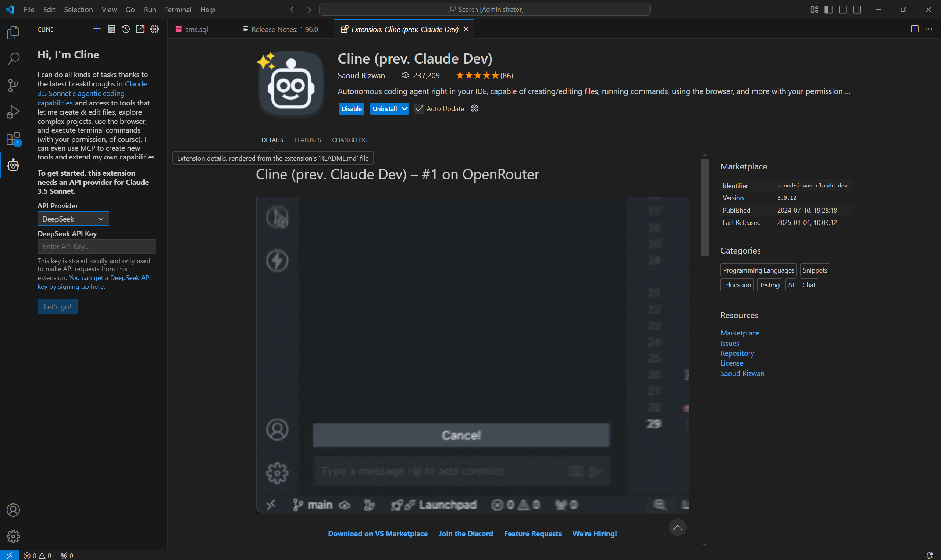Open Source Control from the activity bar
Screen dimensions: 941x560
pyautogui.click(x=13, y=85)
